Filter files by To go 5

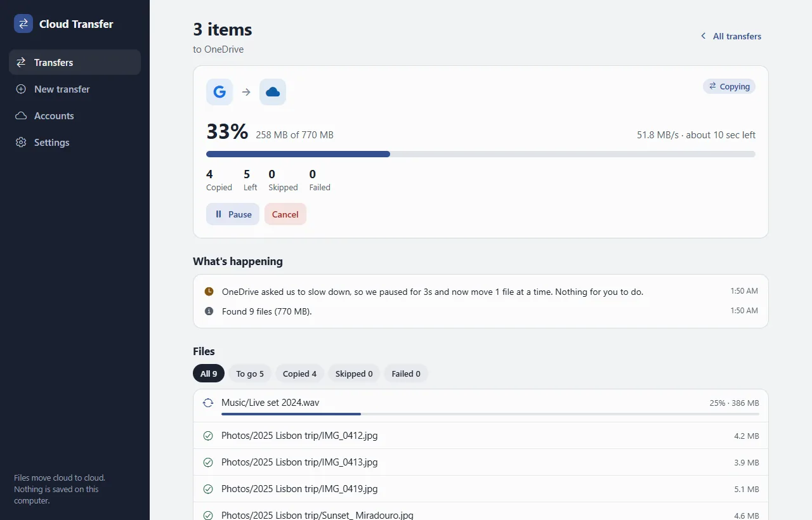tap(250, 374)
